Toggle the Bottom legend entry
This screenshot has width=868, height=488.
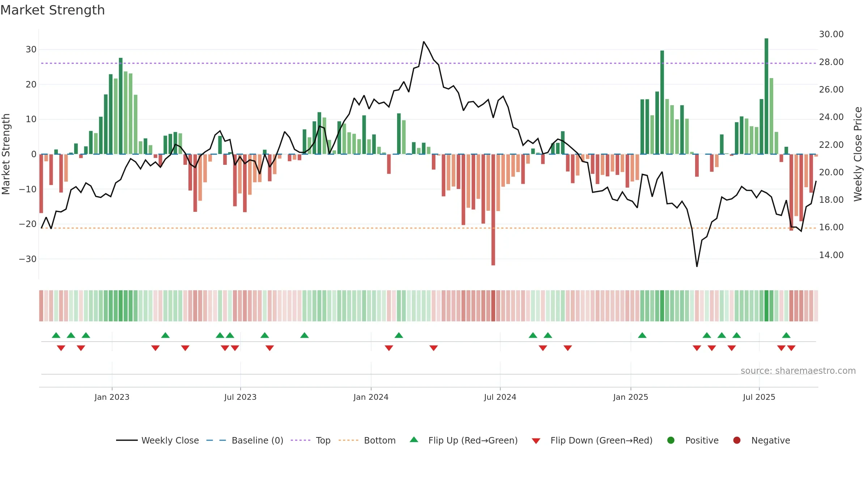click(367, 440)
